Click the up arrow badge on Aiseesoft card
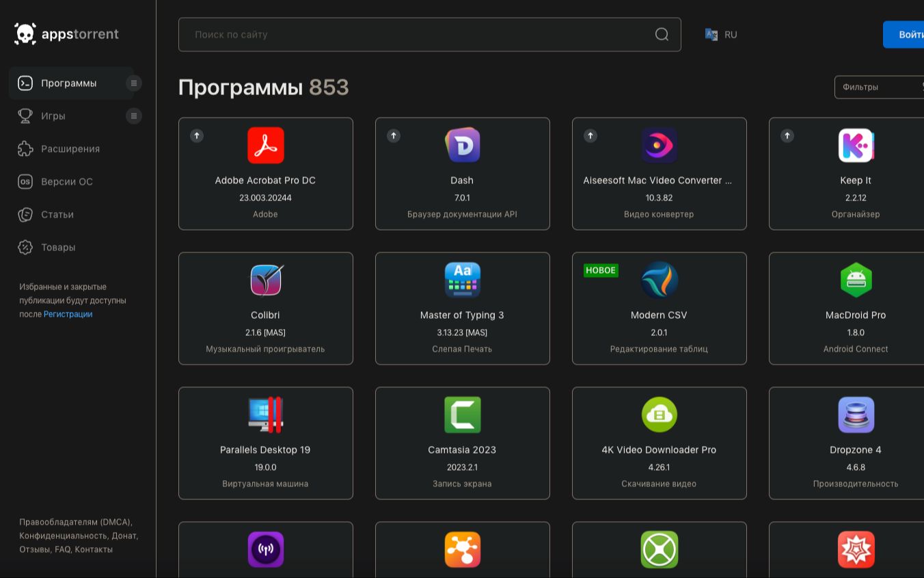The width and height of the screenshot is (924, 578). point(590,135)
